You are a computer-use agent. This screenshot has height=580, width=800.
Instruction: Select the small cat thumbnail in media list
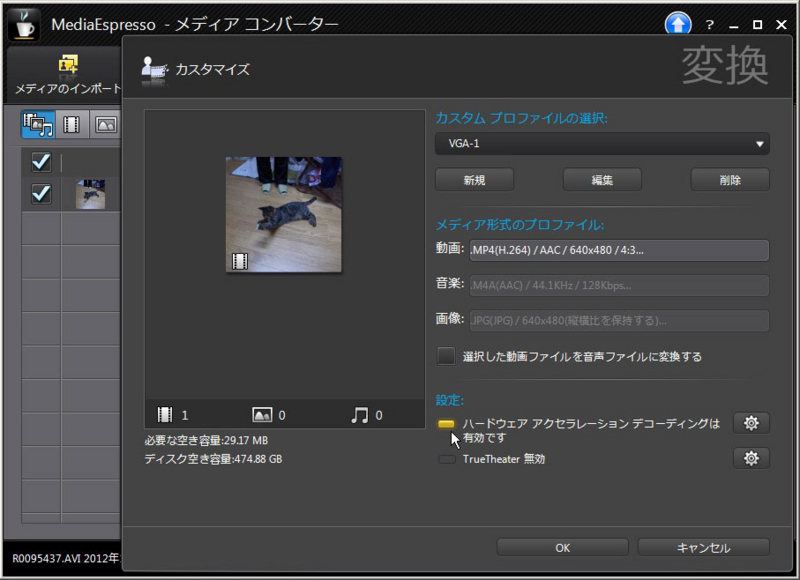click(x=90, y=194)
